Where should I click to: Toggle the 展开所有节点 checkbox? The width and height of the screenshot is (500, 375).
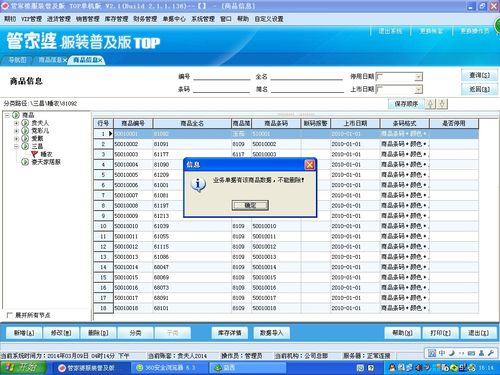(9, 315)
